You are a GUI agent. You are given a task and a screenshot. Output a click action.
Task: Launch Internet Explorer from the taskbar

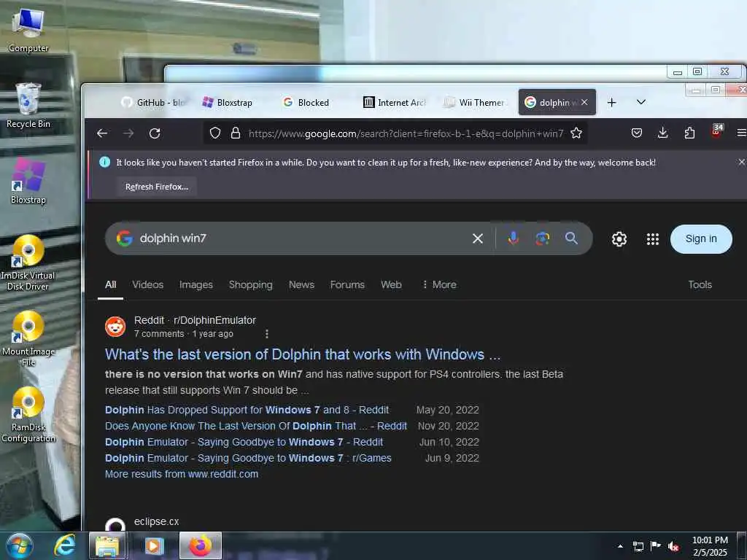64,545
